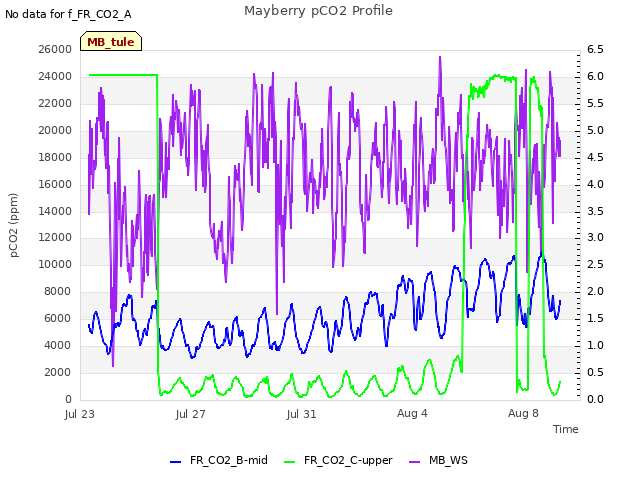Click the pCO2 (ppm) axis title

[13, 225]
